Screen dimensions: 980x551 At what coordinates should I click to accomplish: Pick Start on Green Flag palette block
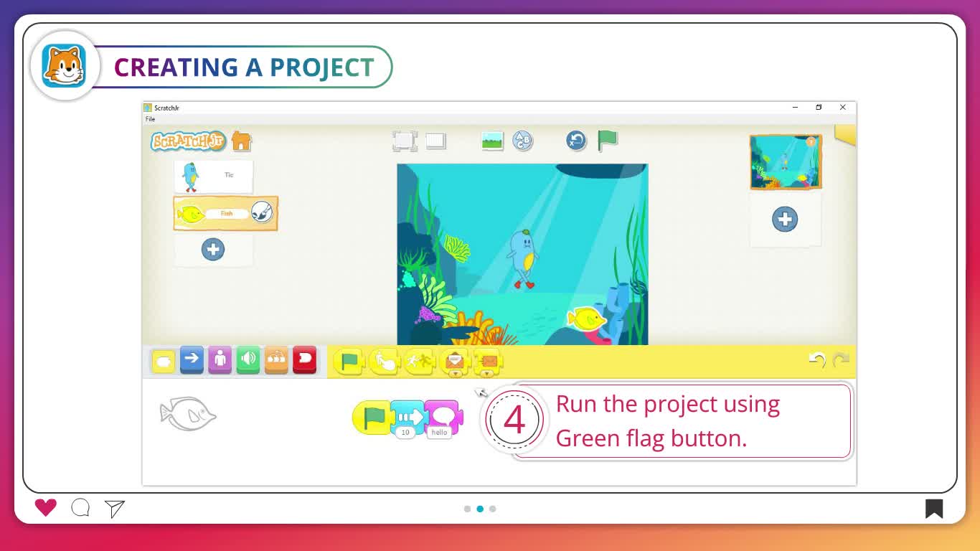click(x=349, y=362)
